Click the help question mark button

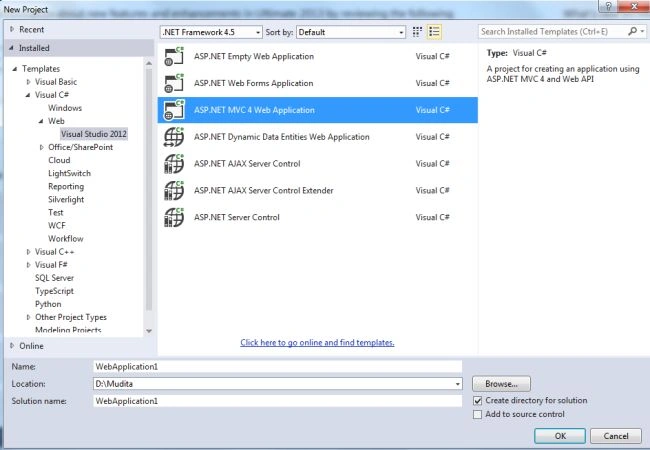click(x=608, y=6)
